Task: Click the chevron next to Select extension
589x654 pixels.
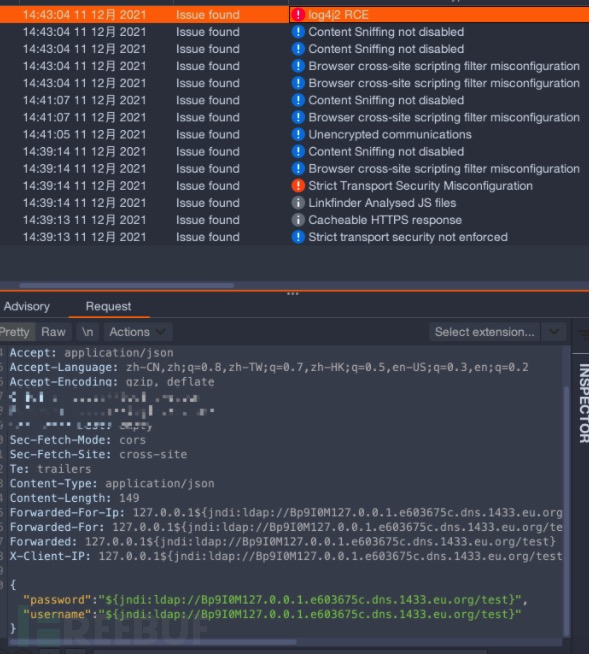Action: click(554, 332)
